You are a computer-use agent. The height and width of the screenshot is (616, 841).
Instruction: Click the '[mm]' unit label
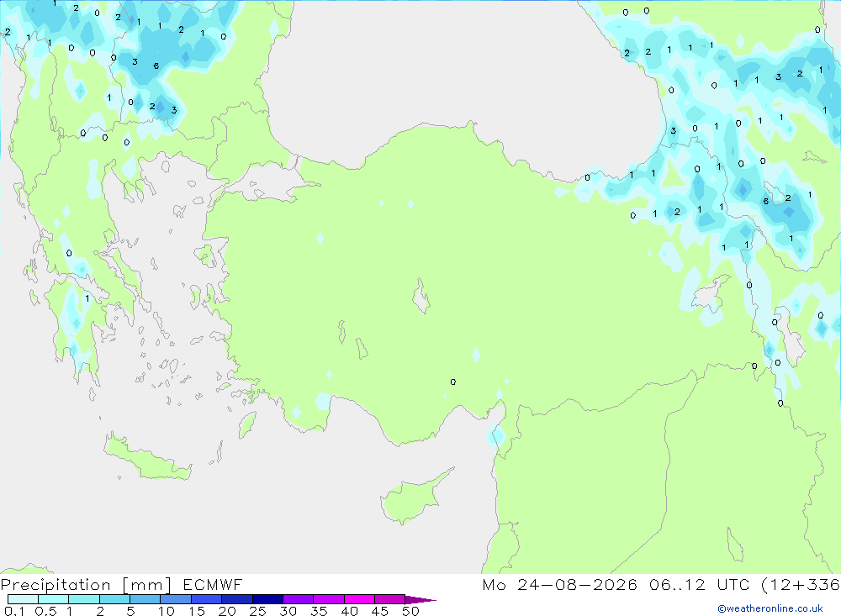click(147, 585)
